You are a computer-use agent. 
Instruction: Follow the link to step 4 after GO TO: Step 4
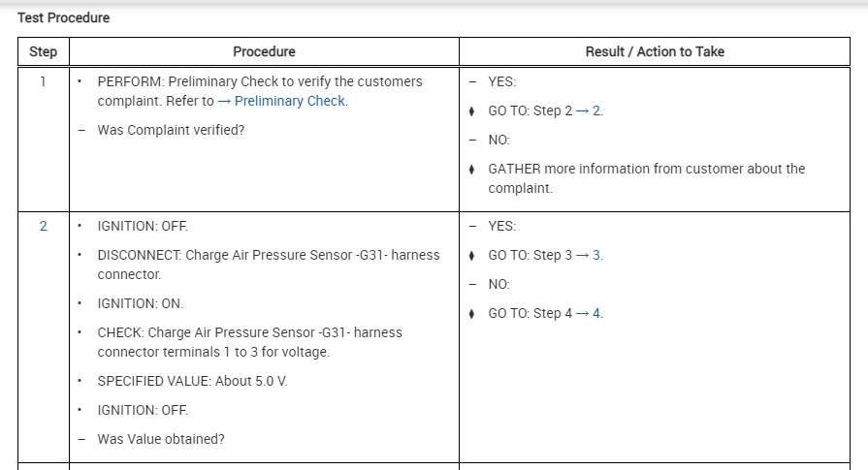(x=596, y=313)
